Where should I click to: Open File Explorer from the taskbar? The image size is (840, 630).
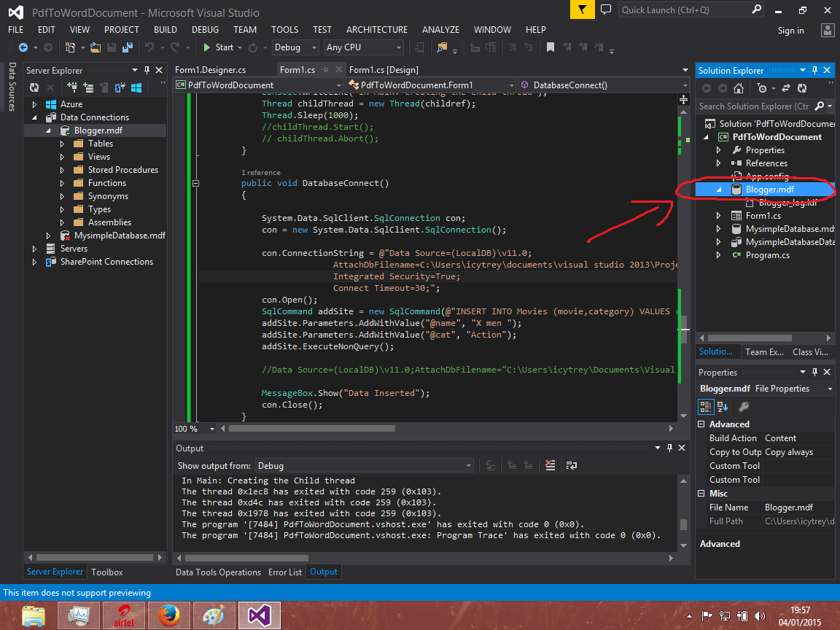34,615
